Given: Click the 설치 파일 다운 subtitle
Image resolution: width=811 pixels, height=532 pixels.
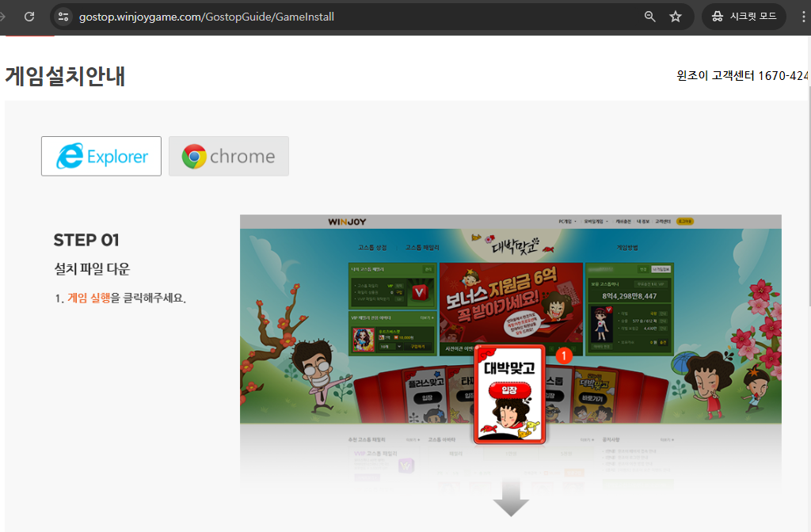Looking at the screenshot, I should tap(92, 269).
